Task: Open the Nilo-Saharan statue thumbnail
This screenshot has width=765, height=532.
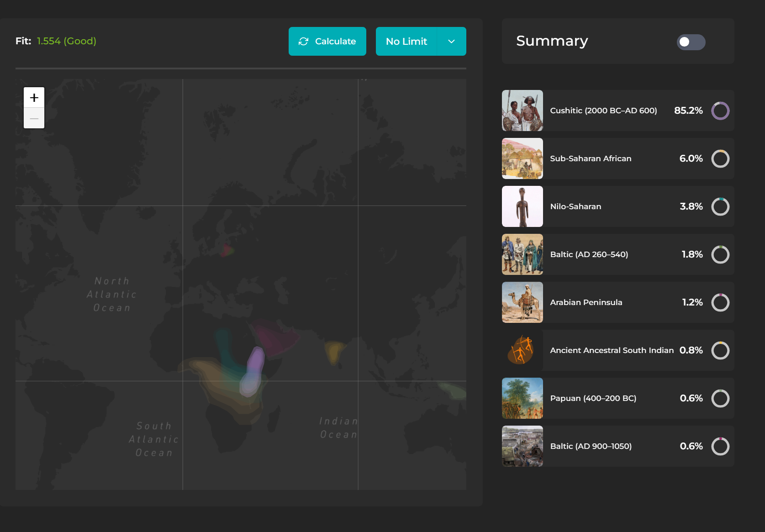Action: [x=522, y=206]
